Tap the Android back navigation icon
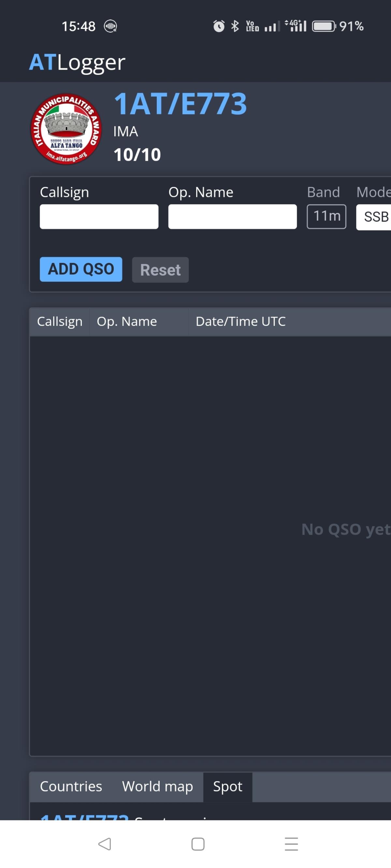 pyautogui.click(x=105, y=844)
